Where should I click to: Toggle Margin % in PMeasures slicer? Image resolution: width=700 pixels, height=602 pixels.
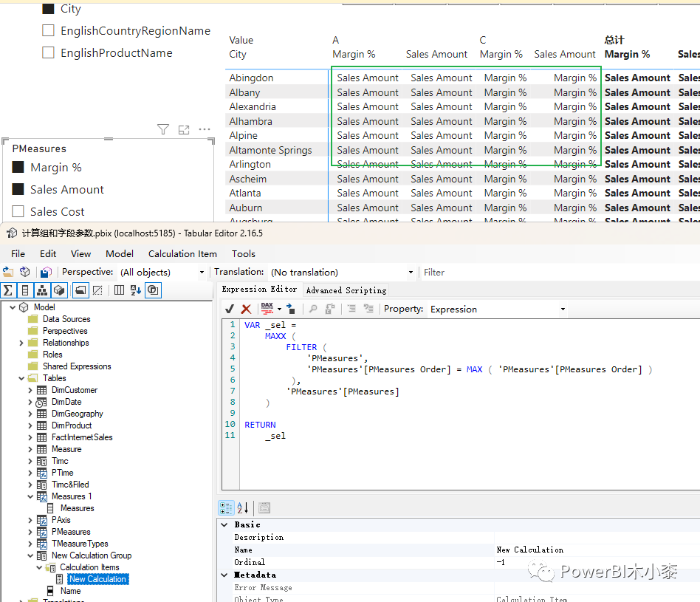pyautogui.click(x=18, y=167)
